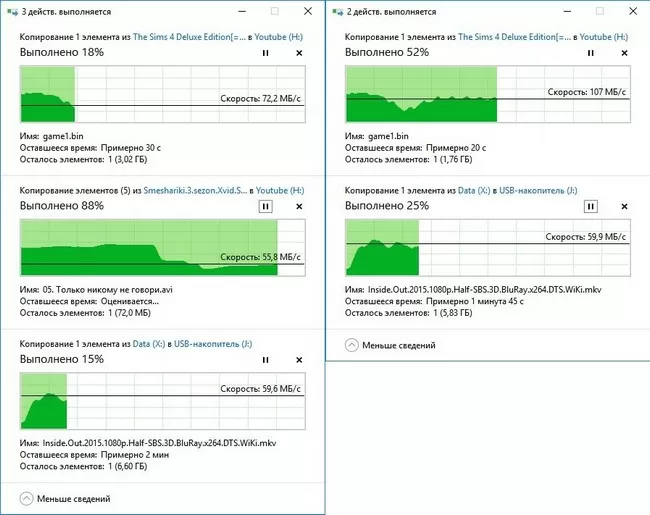Image resolution: width=650 pixels, height=515 pixels.
Task: Pause the 18% Sims 4 copy
Action: [x=265, y=53]
